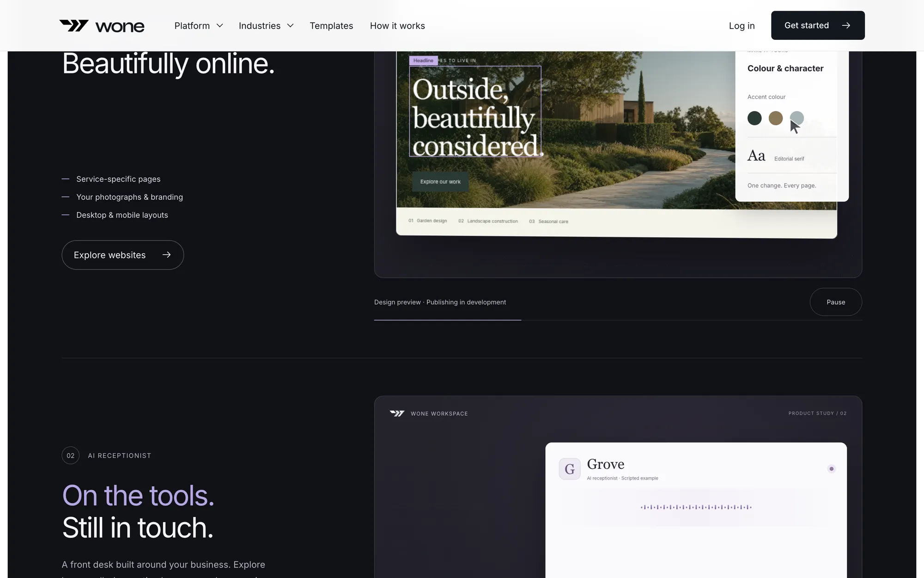Expand the Industries menu chevron
Screen dimensions: 924x578
290,26
